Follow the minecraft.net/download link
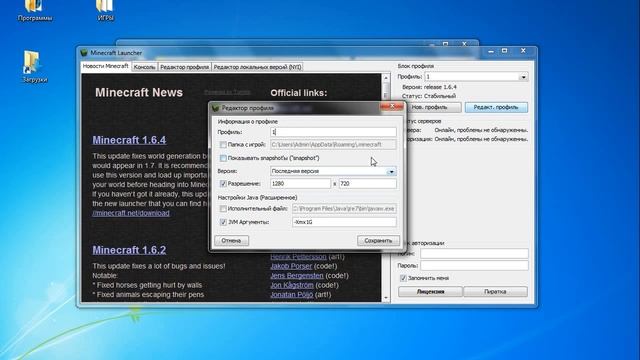 coord(131,213)
